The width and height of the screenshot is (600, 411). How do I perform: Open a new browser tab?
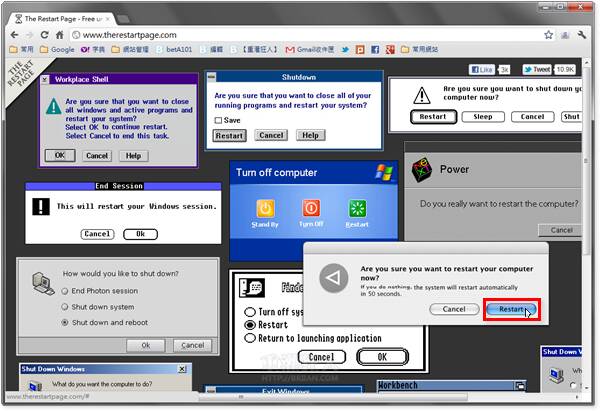click(x=122, y=19)
